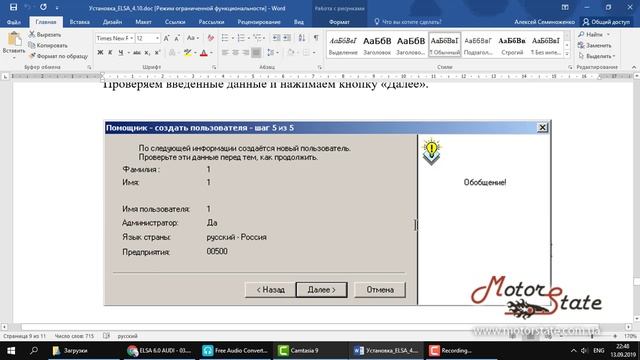The width and height of the screenshot is (640, 360).
Task: Click Cut (Вырезать) in the clipboard group
Action: point(44,35)
